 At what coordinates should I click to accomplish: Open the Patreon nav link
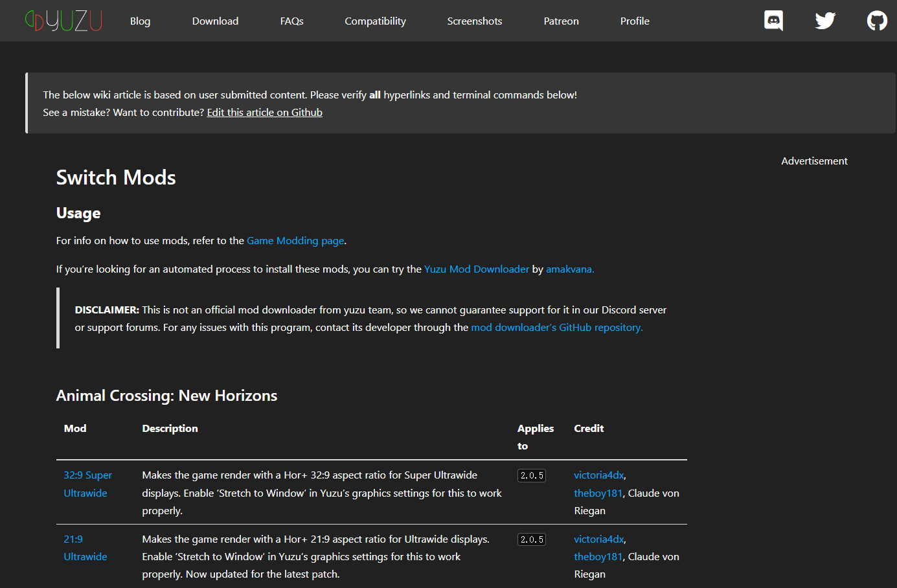pyautogui.click(x=561, y=21)
